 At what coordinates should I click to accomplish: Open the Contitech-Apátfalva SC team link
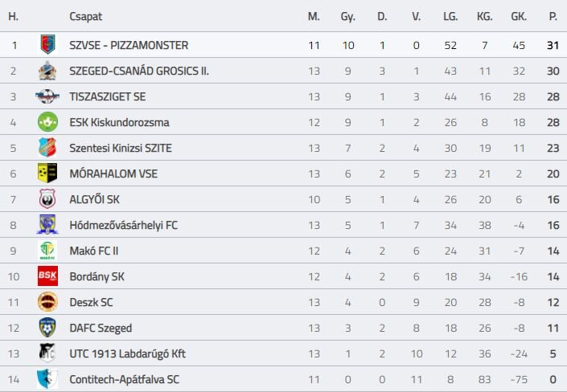[x=124, y=379]
